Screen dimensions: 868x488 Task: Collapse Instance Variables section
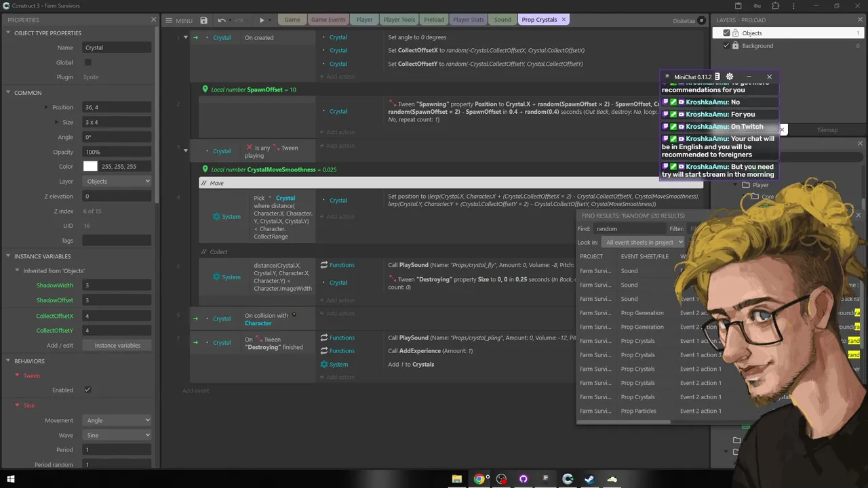[x=9, y=256]
